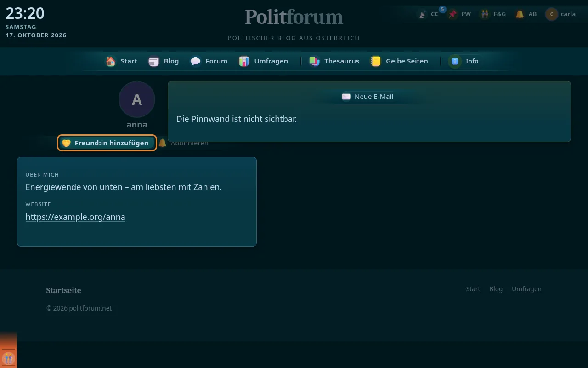The height and width of the screenshot is (368, 588).
Task: Open the AB bell subscriptions icon
Action: click(x=520, y=14)
